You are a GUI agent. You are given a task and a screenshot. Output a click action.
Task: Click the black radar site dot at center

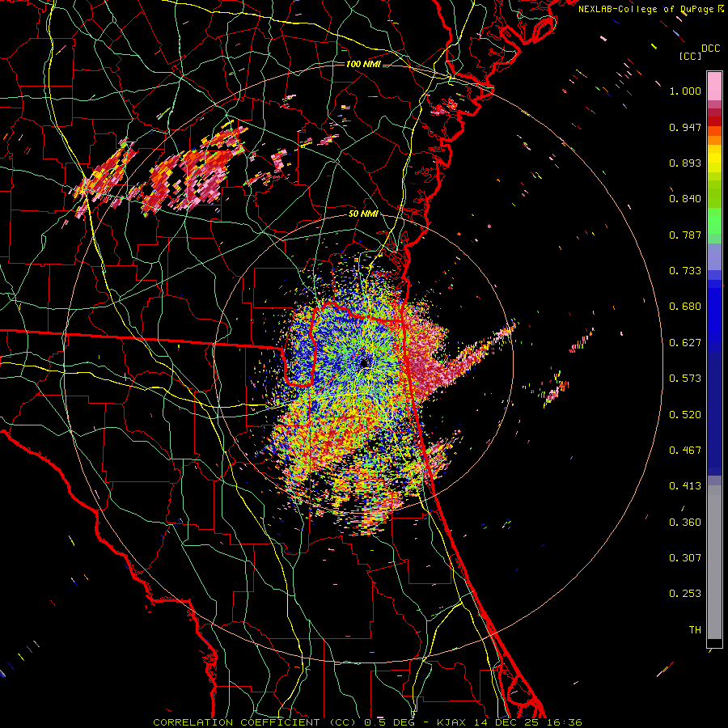pos(365,362)
